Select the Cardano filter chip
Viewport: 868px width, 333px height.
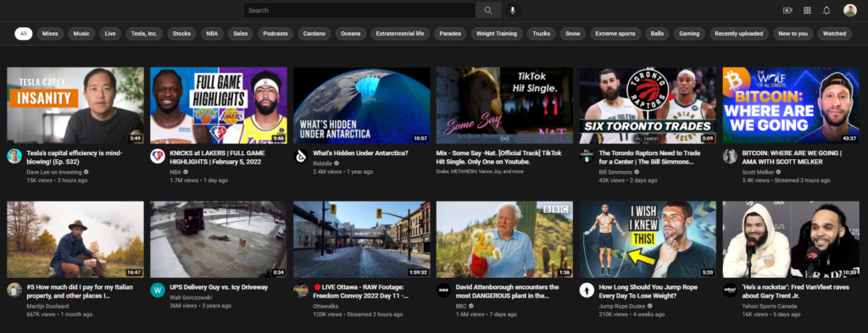click(314, 34)
